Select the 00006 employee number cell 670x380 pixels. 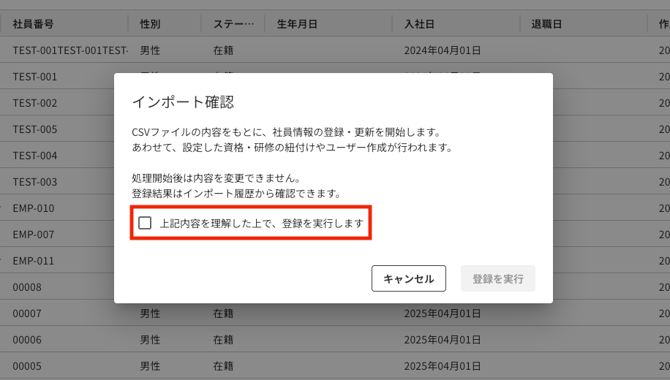coord(27,340)
